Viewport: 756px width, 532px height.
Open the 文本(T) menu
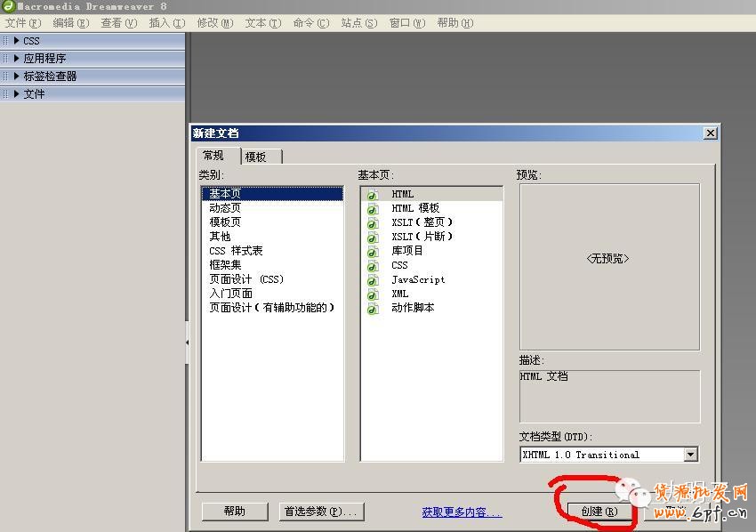[x=263, y=22]
